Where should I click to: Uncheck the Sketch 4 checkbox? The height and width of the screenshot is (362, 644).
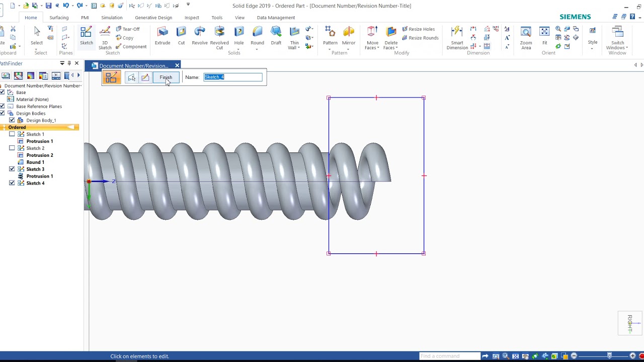coord(12,184)
